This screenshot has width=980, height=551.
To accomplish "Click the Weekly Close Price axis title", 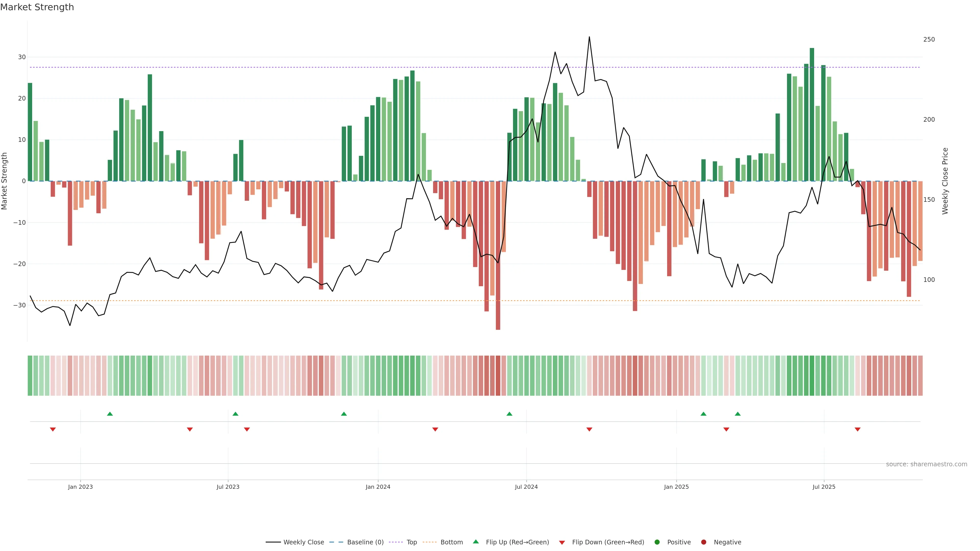I will pos(945,181).
